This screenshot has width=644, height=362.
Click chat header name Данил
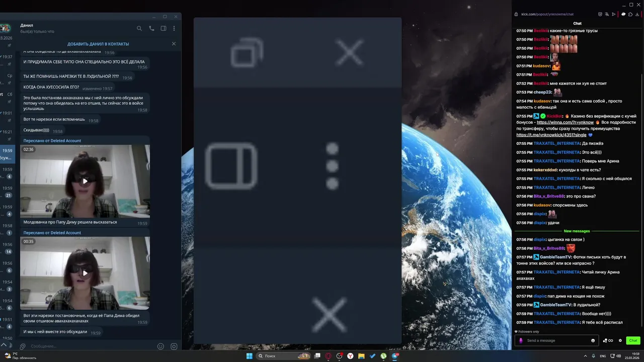coord(27,25)
